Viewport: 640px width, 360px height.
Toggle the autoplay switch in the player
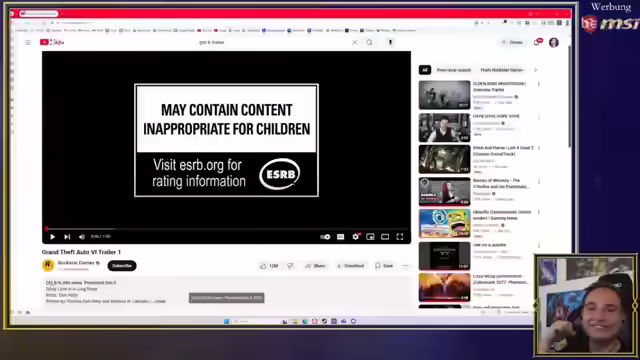click(x=325, y=237)
